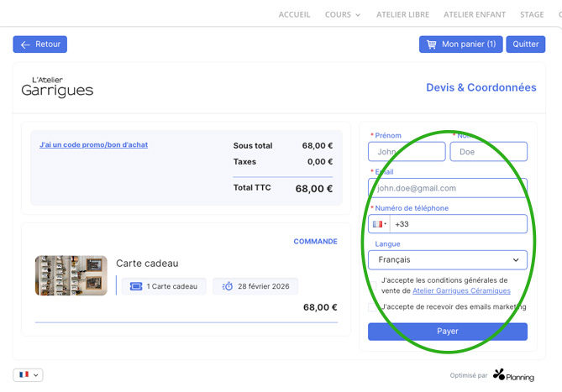This screenshot has height=392, width=562.
Task: Open the Langue dropdown showing Français
Action: tap(447, 260)
